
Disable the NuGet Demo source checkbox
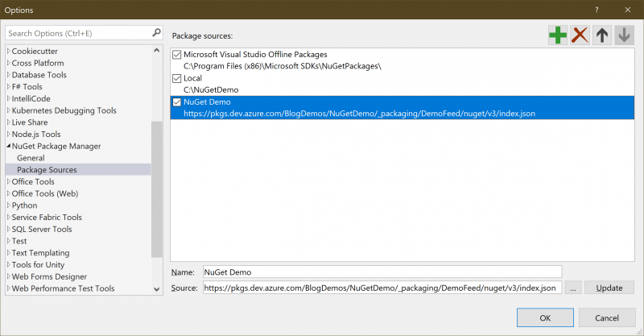tap(178, 102)
